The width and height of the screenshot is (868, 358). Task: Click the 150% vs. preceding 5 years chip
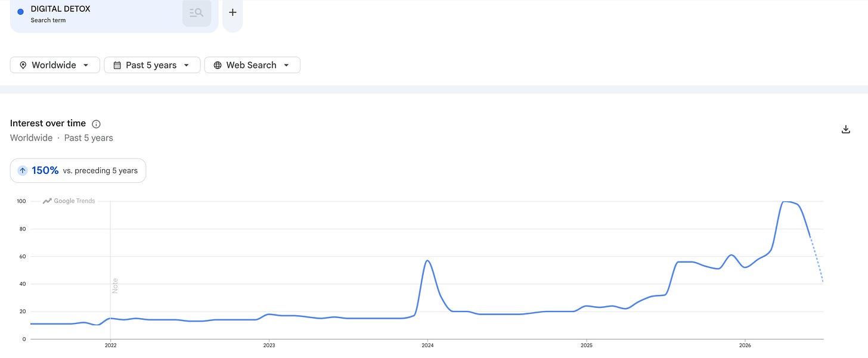78,170
